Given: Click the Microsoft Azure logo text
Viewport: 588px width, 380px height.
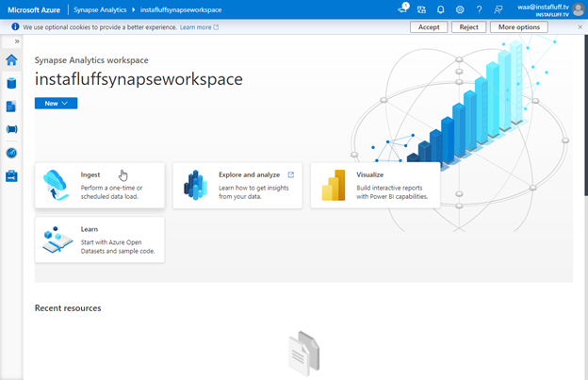Looking at the screenshot, I should click(34, 9).
